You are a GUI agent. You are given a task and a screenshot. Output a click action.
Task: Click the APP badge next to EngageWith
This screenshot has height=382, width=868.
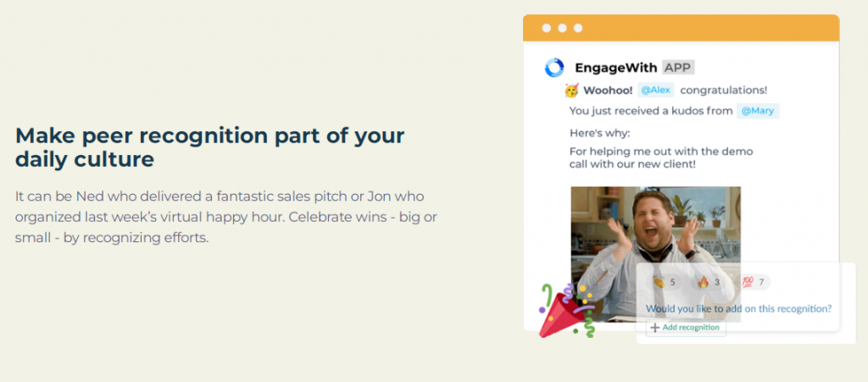pos(678,68)
